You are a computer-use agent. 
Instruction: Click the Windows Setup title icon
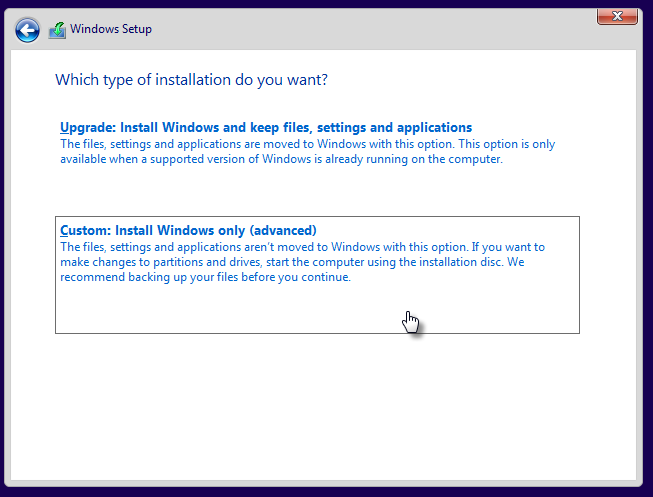[57, 30]
